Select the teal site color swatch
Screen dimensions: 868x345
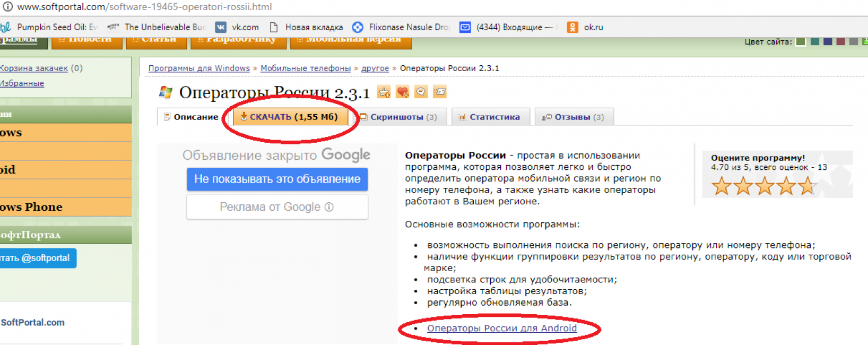(815, 41)
